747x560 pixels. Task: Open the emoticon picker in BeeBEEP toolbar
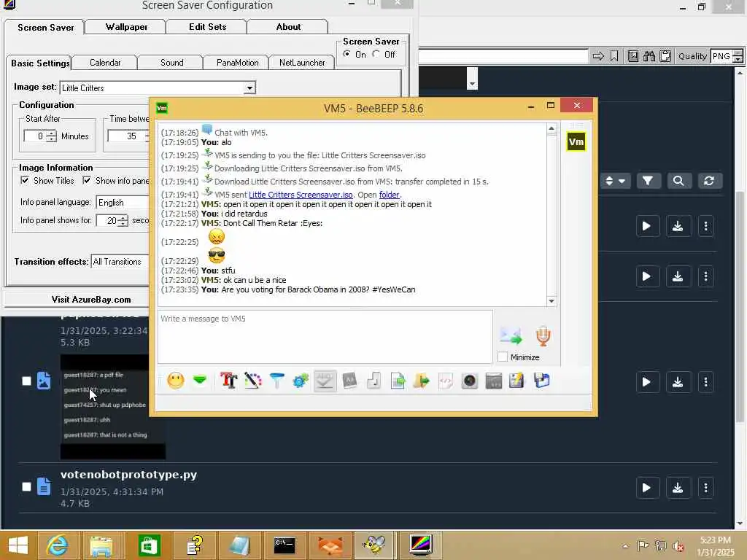[175, 381]
